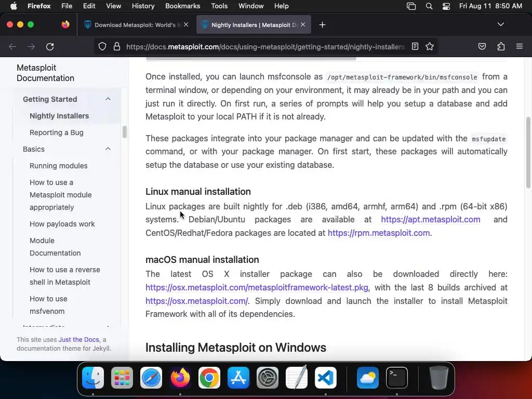Collapse the Getting Started section chevron
Viewport: 532px width, 399px height.
(108, 99)
